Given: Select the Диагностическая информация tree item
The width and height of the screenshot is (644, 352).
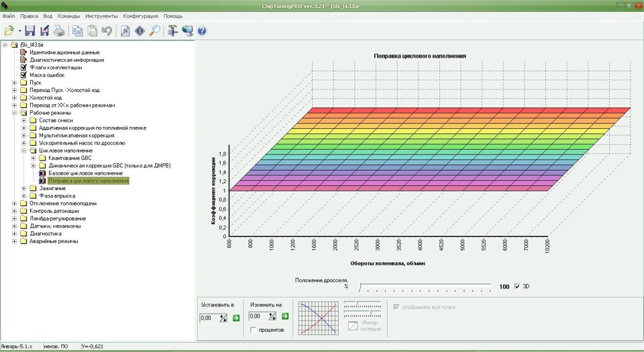Looking at the screenshot, I should [66, 60].
